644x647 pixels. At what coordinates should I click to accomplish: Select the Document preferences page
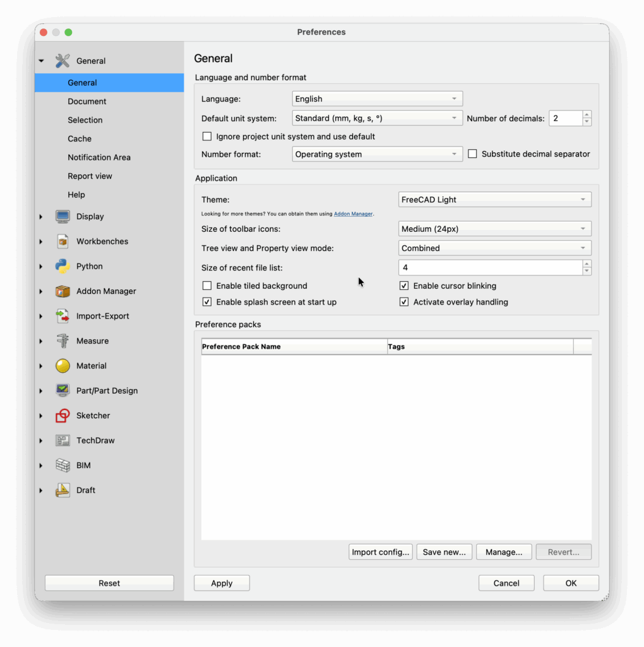(87, 102)
